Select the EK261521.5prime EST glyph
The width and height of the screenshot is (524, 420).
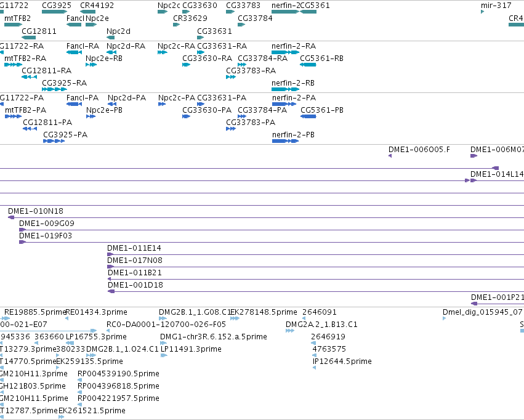tap(61, 417)
